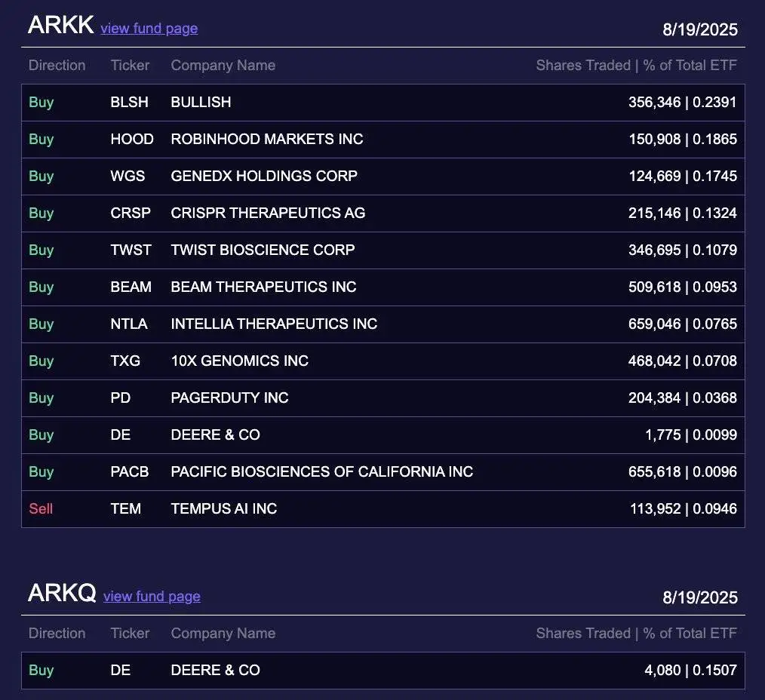The width and height of the screenshot is (765, 700).
Task: Click the WGS ticker symbol
Action: [128, 177]
